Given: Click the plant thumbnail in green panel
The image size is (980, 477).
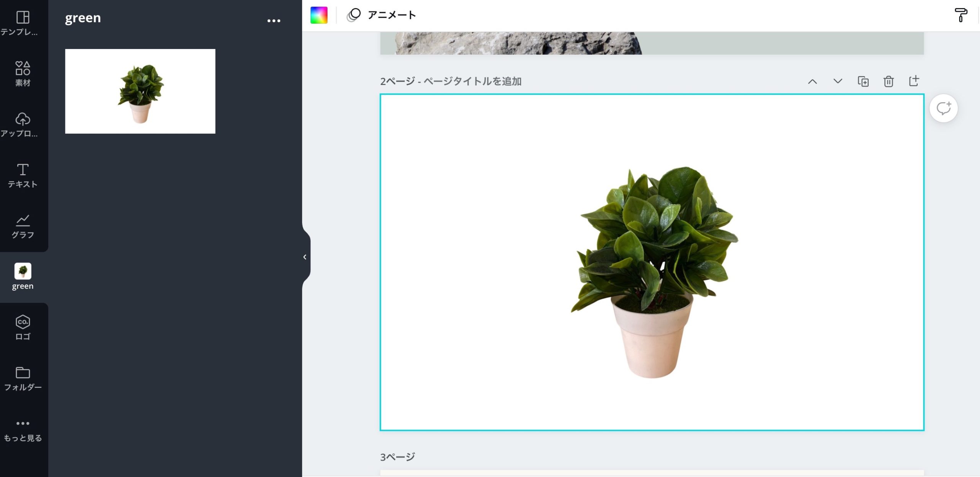Looking at the screenshot, I should pos(140,91).
